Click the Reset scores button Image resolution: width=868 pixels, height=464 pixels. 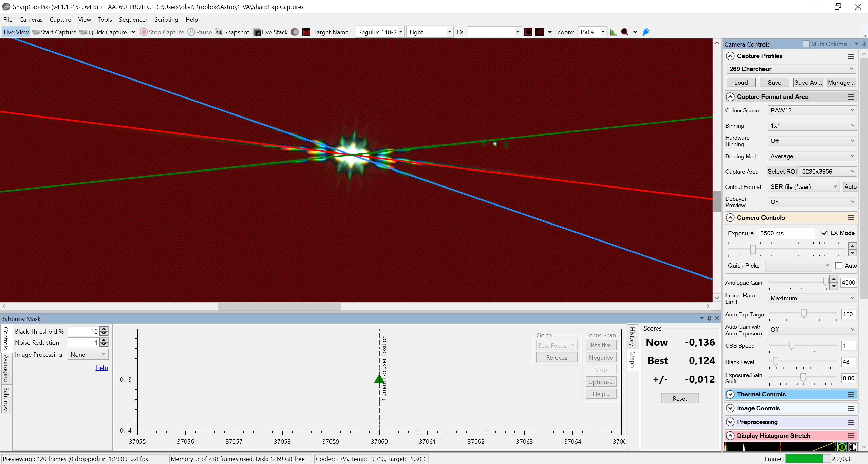pyautogui.click(x=680, y=398)
